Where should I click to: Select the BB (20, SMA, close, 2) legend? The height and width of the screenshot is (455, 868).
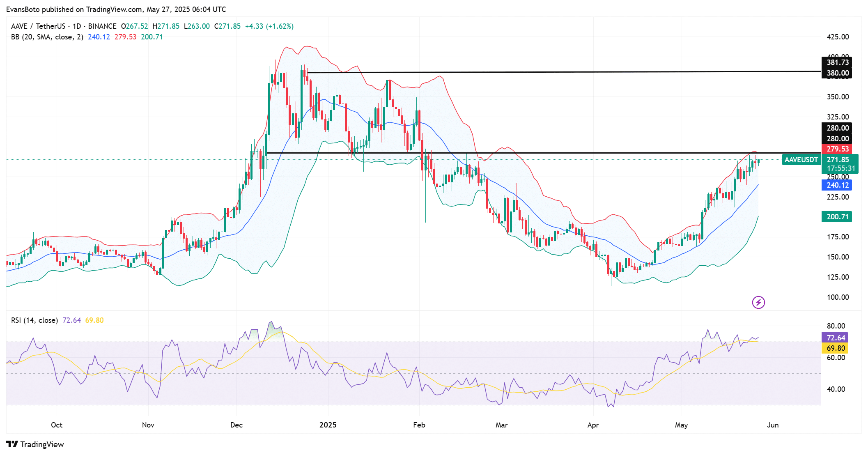(47, 37)
